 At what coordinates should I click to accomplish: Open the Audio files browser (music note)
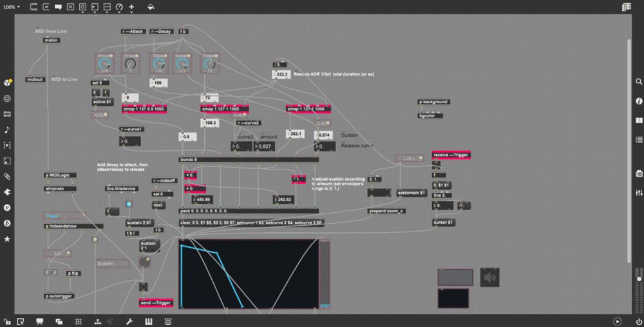point(7,129)
